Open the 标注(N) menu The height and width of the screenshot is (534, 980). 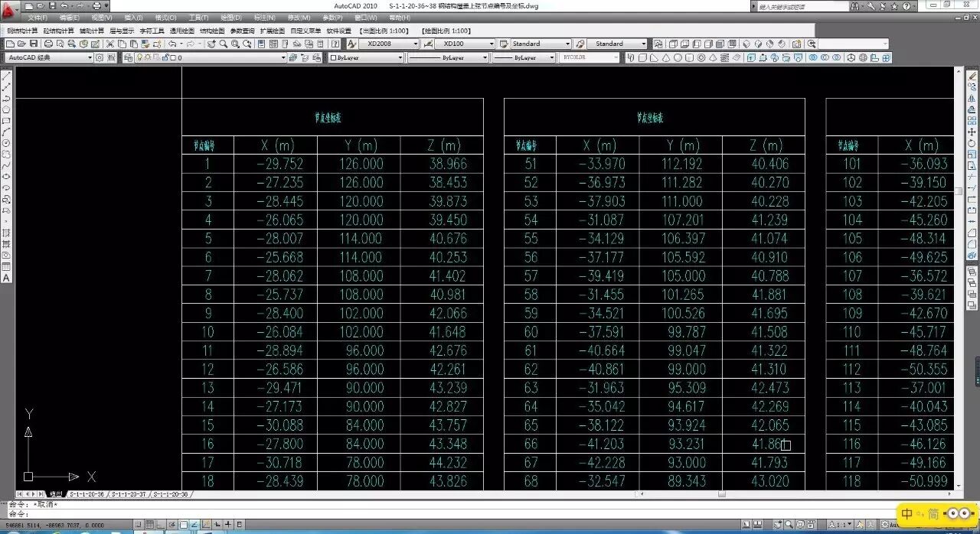pos(265,18)
